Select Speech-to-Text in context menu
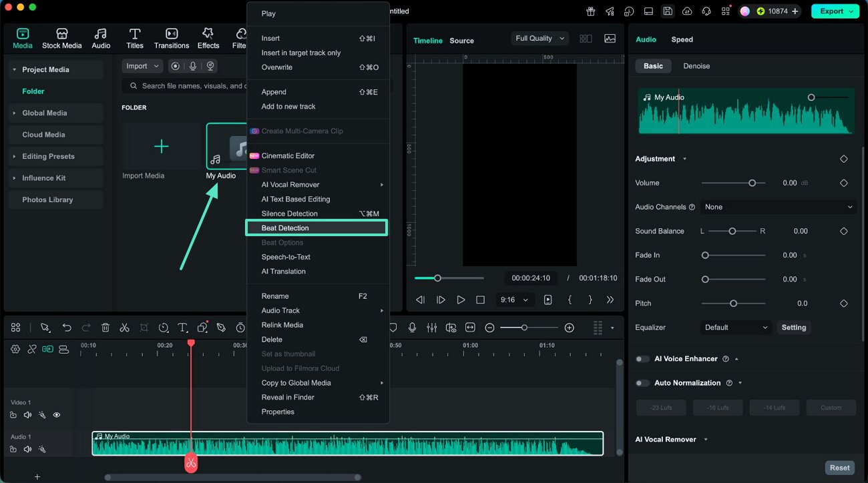Viewport: 868px width, 483px height. tap(318, 257)
